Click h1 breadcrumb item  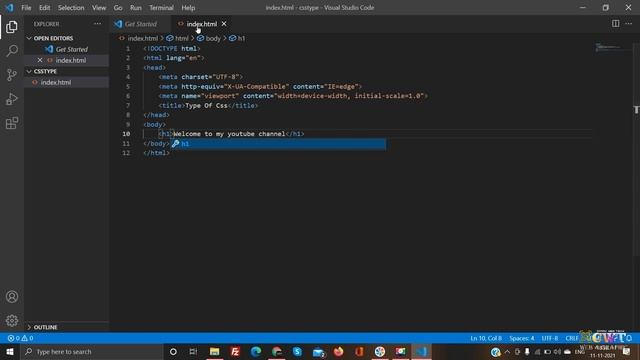[242, 38]
